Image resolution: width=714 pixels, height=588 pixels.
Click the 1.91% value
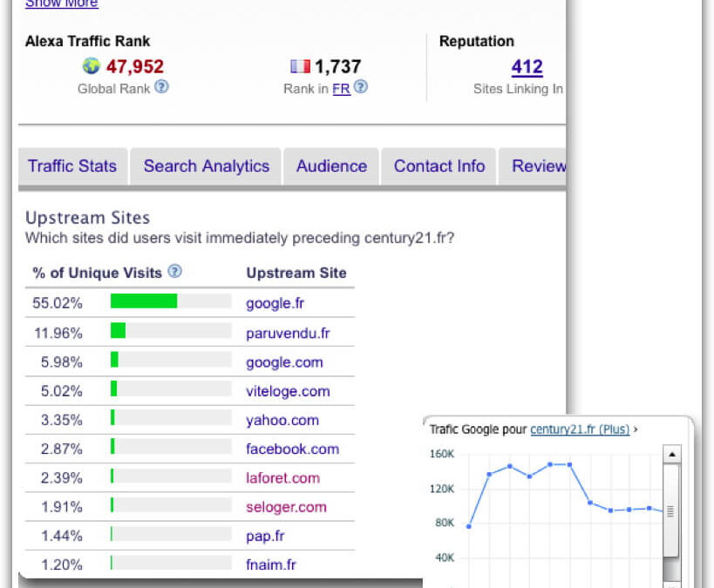pyautogui.click(x=62, y=507)
